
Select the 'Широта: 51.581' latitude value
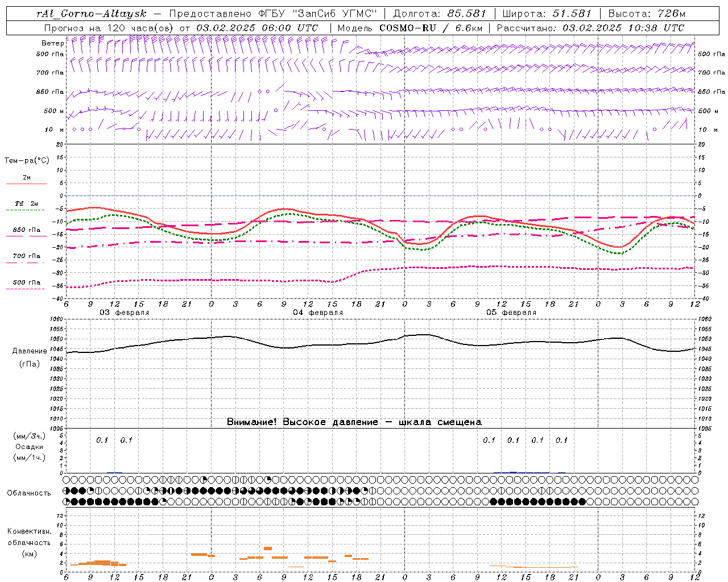(x=547, y=14)
